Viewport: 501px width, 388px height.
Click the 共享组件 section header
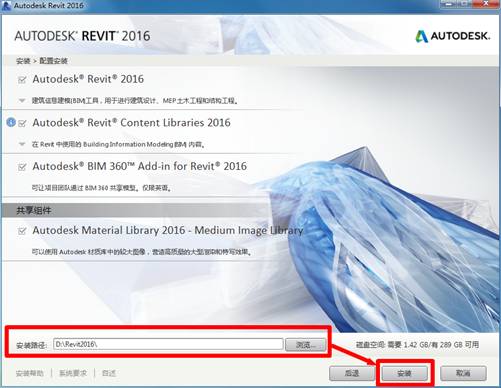[34, 211]
